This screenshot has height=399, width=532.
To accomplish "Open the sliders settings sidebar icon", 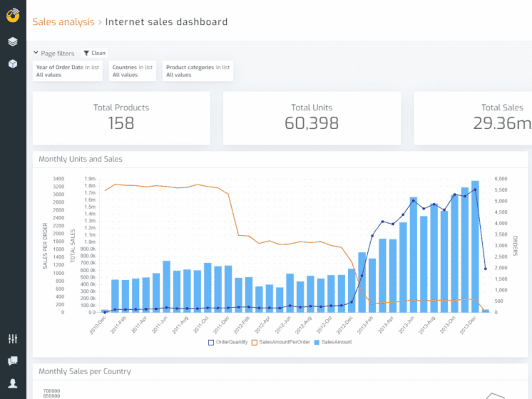I will pyautogui.click(x=13, y=339).
